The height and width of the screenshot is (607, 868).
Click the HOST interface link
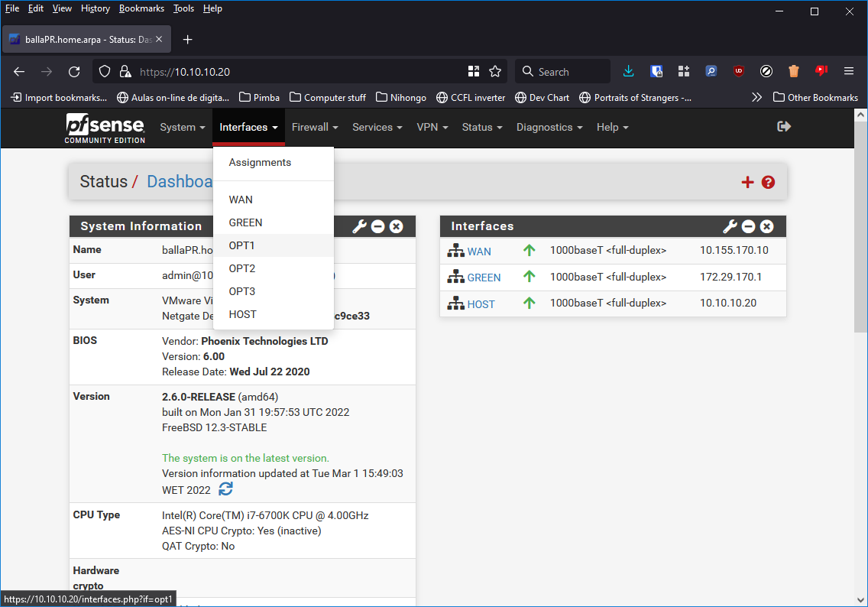[x=481, y=303]
